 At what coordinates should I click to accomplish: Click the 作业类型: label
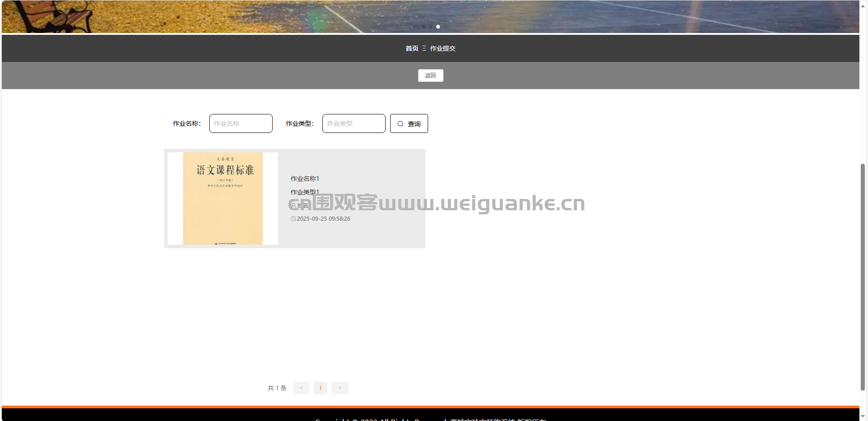pos(300,123)
